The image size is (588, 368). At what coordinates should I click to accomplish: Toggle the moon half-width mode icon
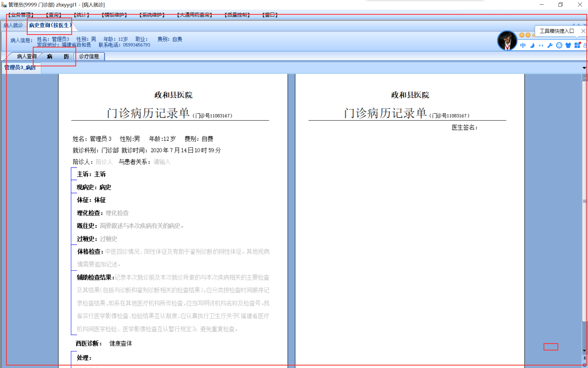(x=532, y=45)
